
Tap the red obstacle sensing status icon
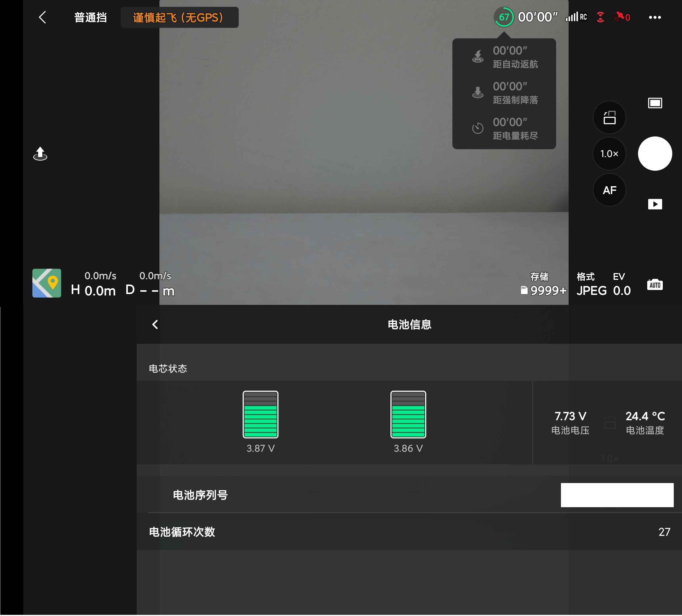coord(600,17)
